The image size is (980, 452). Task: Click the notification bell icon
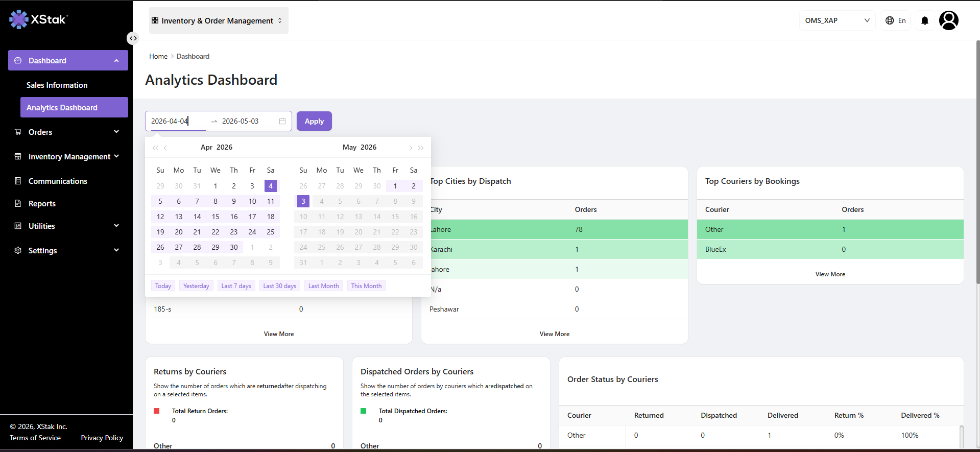pyautogui.click(x=925, y=20)
